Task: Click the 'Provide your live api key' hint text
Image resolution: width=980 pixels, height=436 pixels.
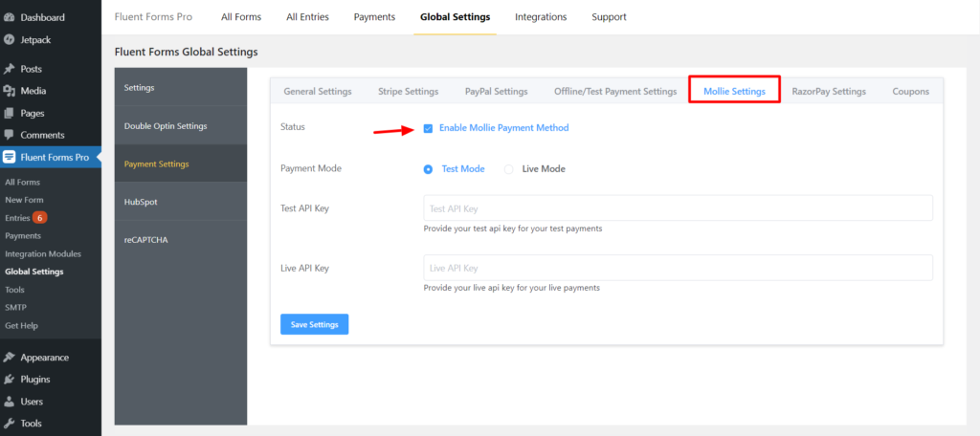Action: 512,288
